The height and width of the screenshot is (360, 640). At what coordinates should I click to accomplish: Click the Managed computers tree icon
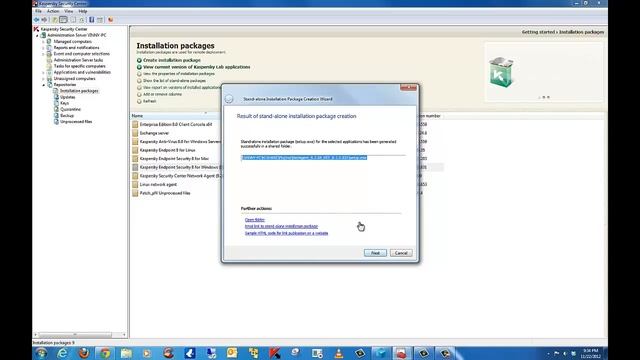(x=49, y=41)
